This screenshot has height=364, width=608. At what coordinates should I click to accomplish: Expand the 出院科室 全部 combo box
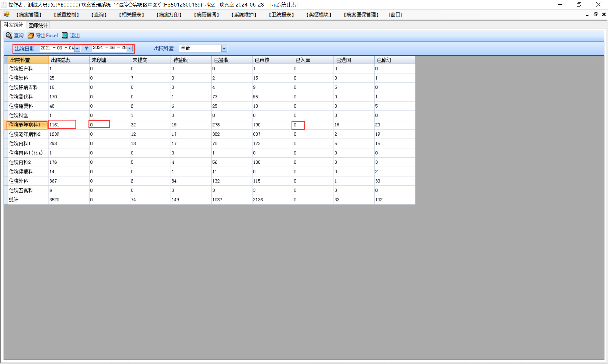[x=224, y=49]
